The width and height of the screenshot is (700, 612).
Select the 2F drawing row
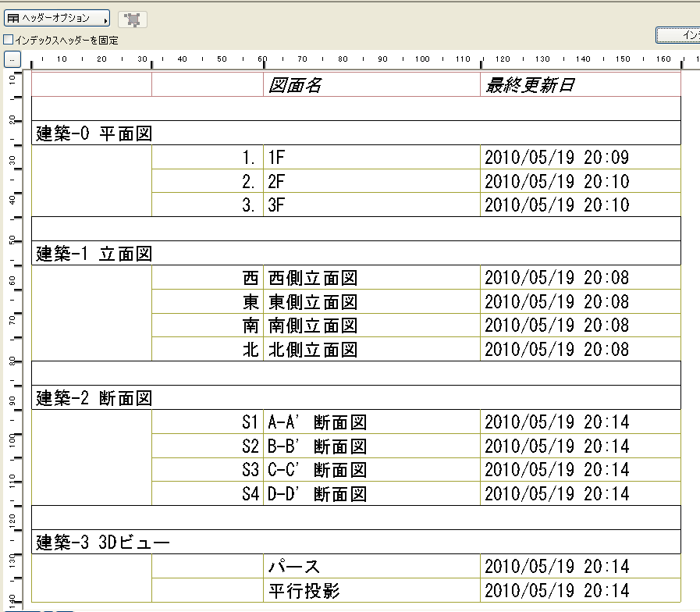tap(312, 181)
